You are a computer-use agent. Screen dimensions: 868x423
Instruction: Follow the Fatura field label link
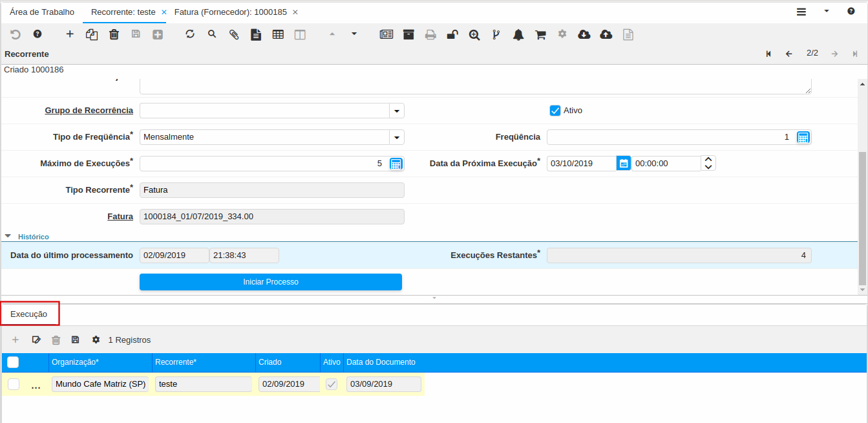click(x=120, y=217)
